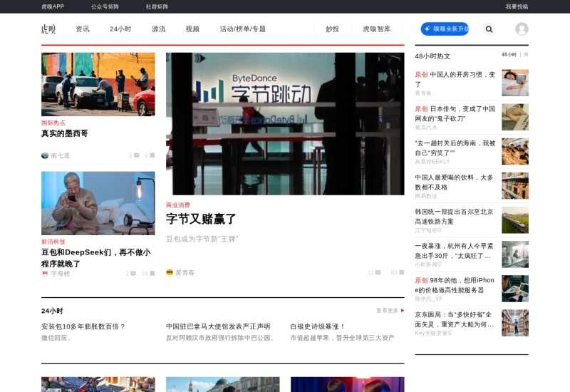Screen dimensions: 570x392
Task: Click warehouse aisle thumbnail for 京东困局
Action: tap(515, 323)
